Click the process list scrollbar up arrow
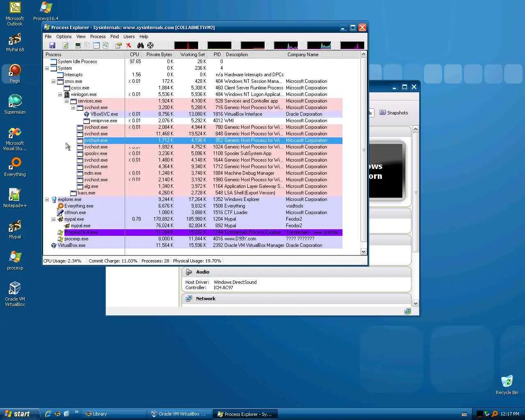The image size is (525, 420). click(x=363, y=54)
